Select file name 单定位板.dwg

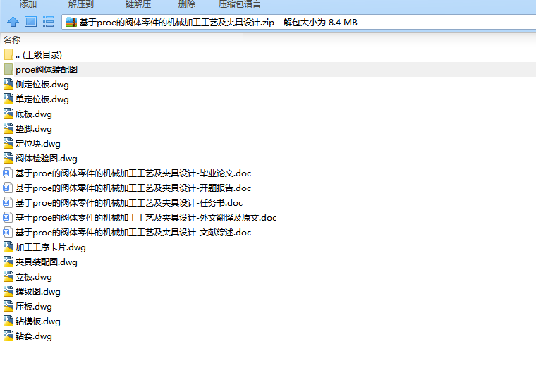[42, 99]
